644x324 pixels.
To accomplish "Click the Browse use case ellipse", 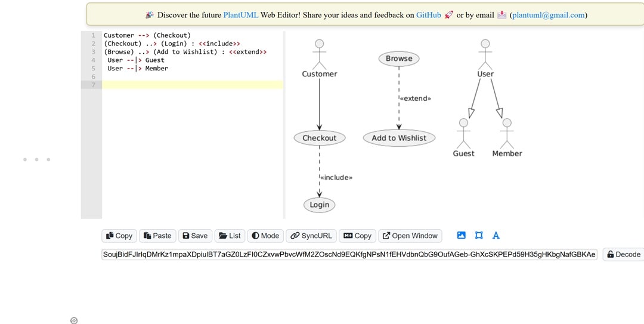I will [399, 59].
